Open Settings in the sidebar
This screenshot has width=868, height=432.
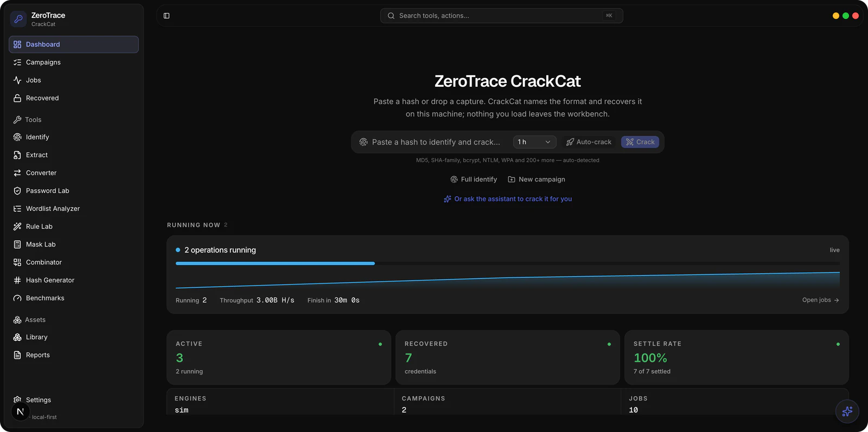tap(74, 400)
